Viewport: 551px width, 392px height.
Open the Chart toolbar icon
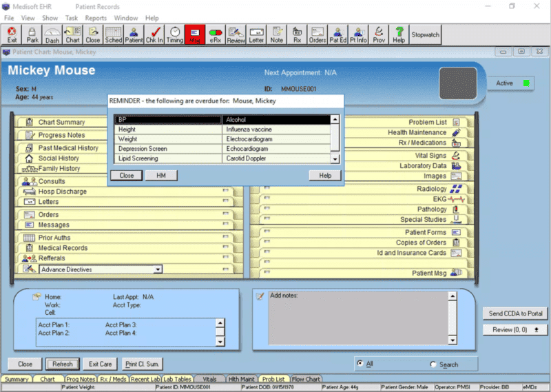tap(73, 35)
